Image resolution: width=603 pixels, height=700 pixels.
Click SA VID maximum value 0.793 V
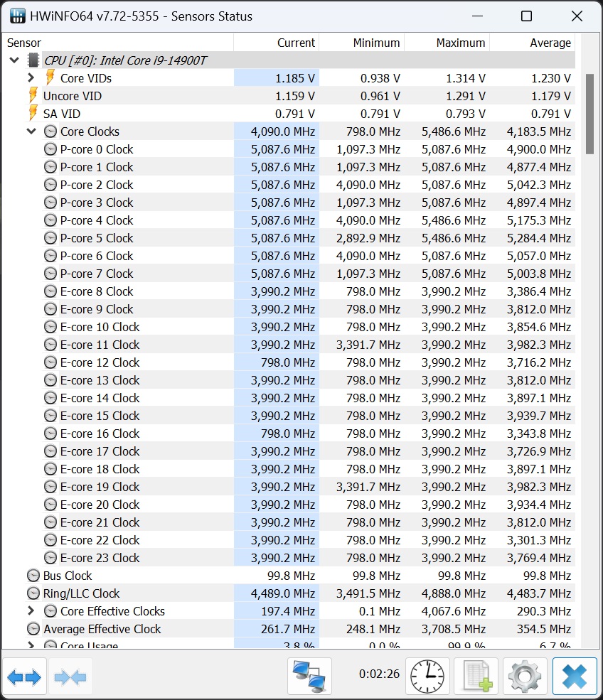coord(466,114)
